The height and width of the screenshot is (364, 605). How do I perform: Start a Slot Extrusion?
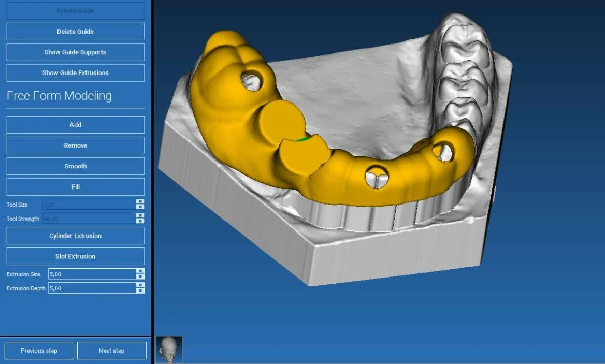tap(76, 256)
